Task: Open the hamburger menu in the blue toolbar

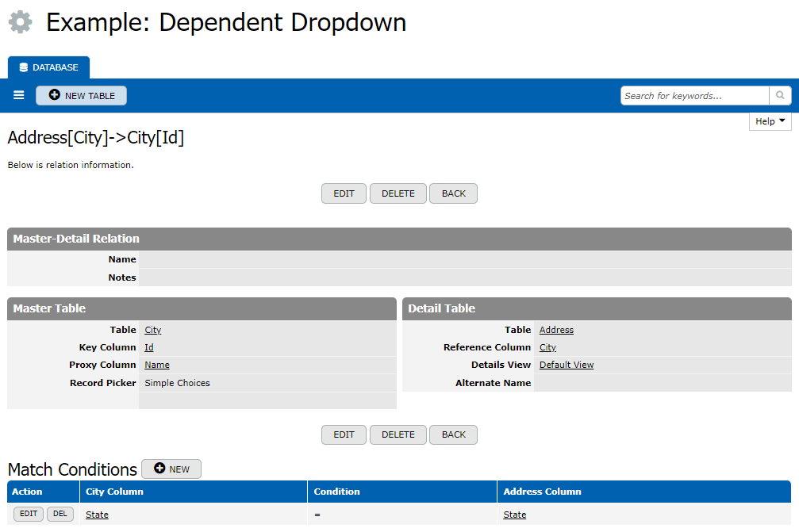Action: (19, 96)
